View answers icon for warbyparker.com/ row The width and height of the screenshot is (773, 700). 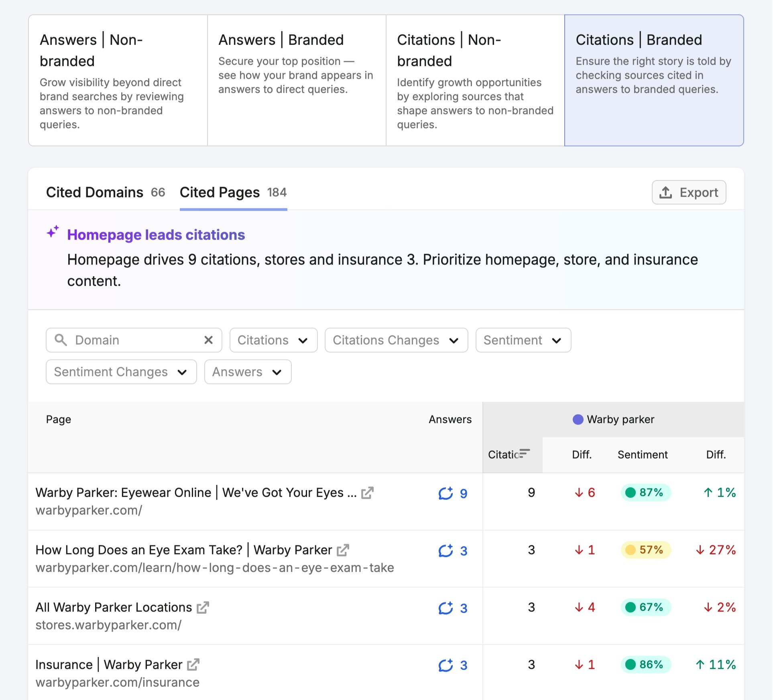(445, 493)
